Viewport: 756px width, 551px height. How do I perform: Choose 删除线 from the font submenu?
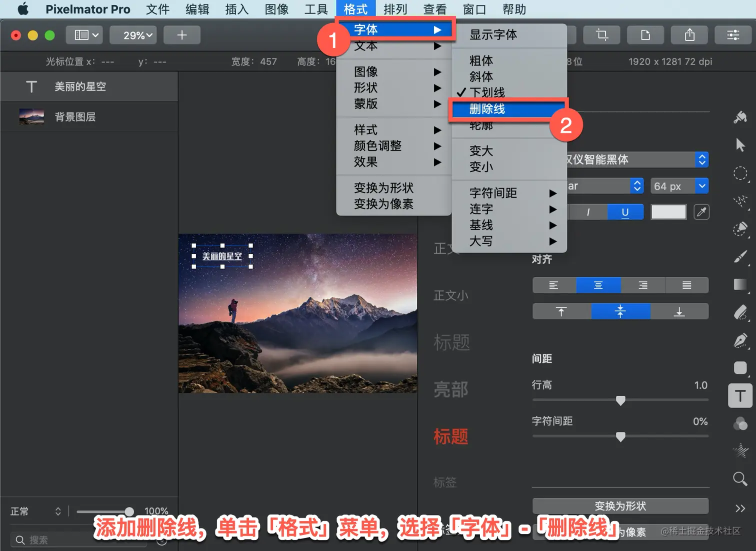(509, 109)
